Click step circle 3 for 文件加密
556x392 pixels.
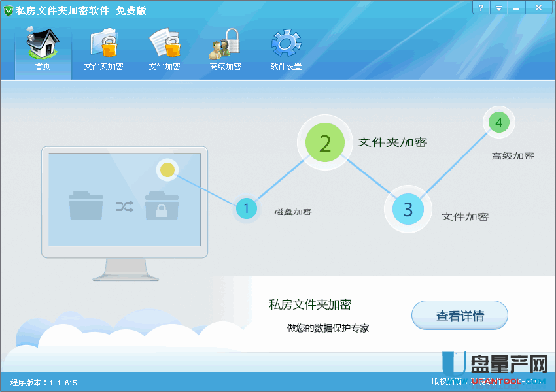click(x=408, y=209)
